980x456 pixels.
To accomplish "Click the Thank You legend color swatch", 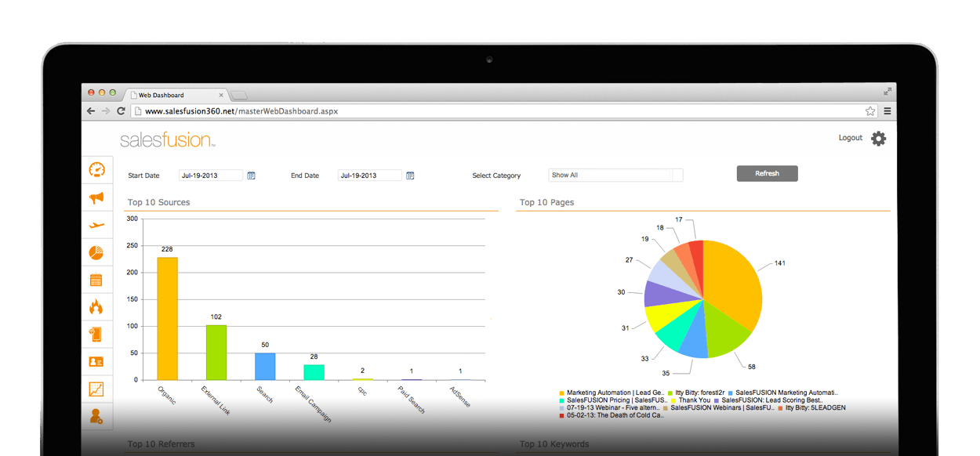I will click(x=673, y=400).
